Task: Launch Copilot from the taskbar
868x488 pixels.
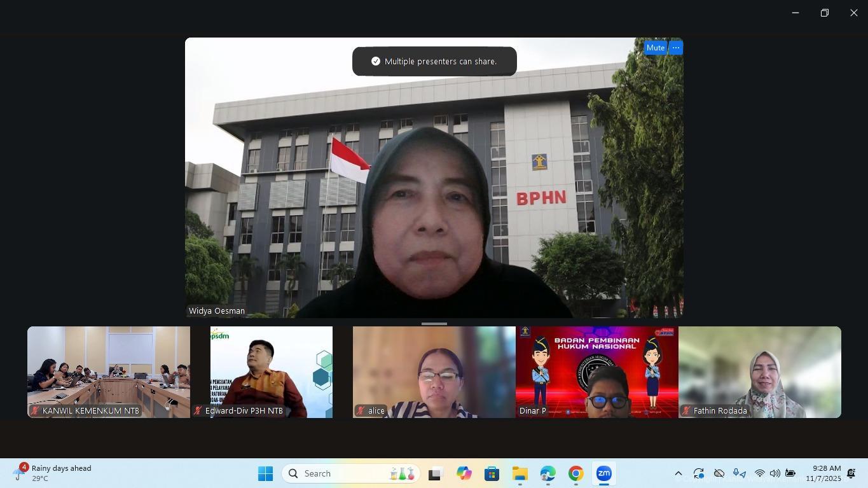Action: point(464,473)
